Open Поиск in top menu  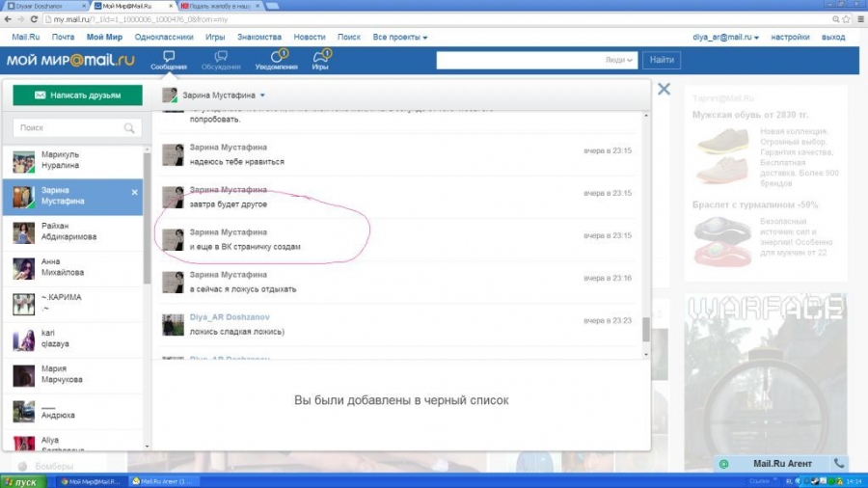coord(349,37)
